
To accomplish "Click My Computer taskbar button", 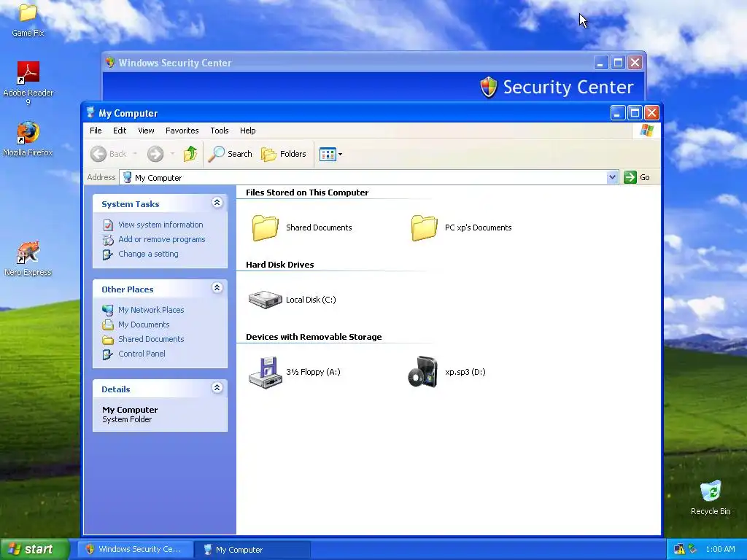I will pyautogui.click(x=252, y=550).
